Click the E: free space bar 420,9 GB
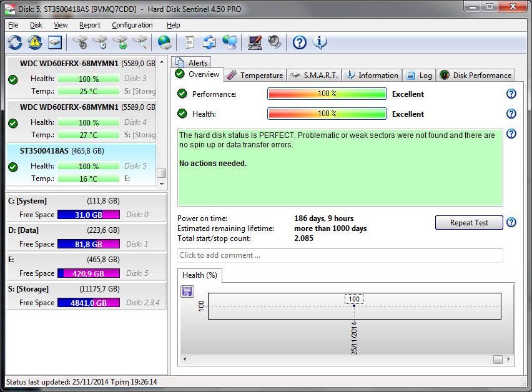532x392 pixels. 89,273
